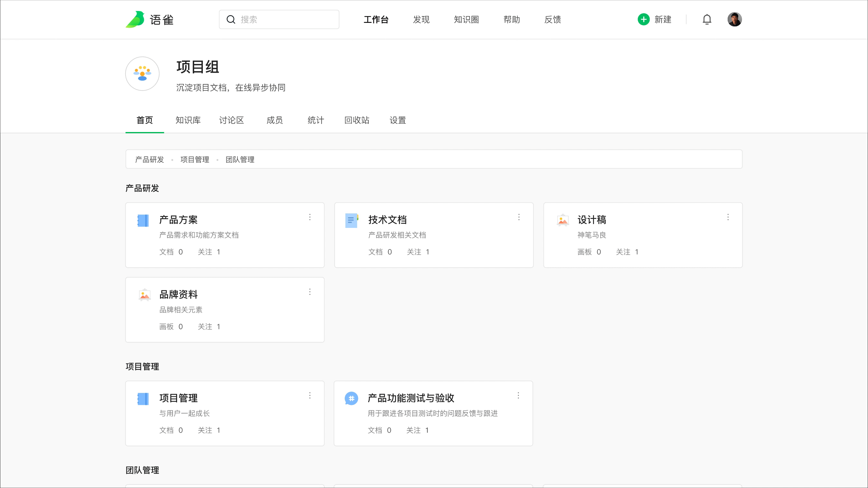Click the 项目组 group avatar icon
This screenshot has height=488, width=868.
click(142, 73)
